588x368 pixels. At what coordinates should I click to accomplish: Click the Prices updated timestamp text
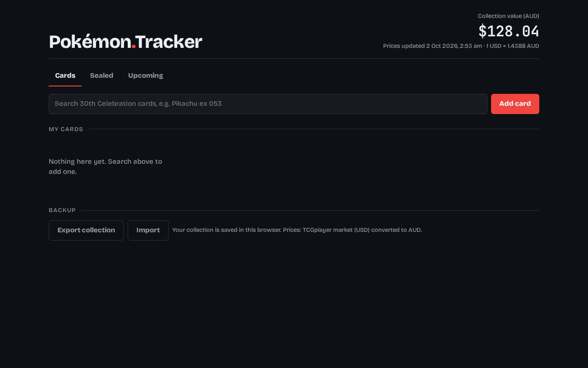(433, 46)
